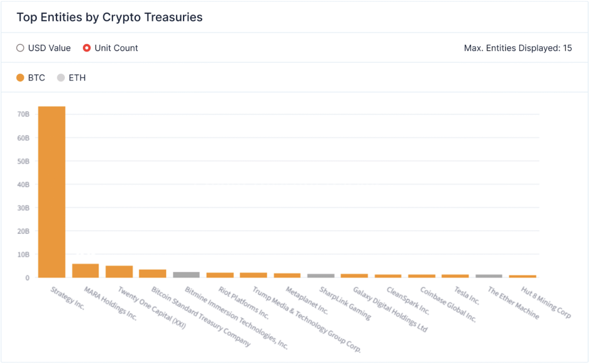The width and height of the screenshot is (590, 364).
Task: Click the MARA Holdings Inc. bar
Action: click(85, 271)
